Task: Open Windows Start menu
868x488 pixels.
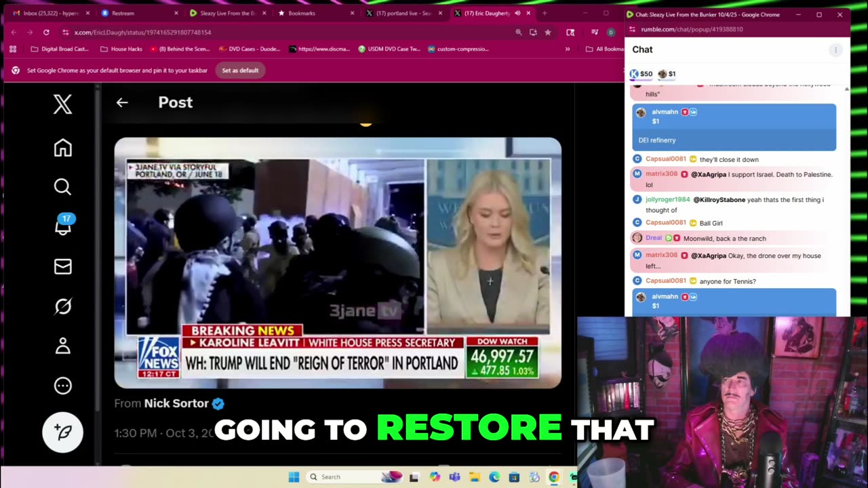Action: (x=294, y=477)
